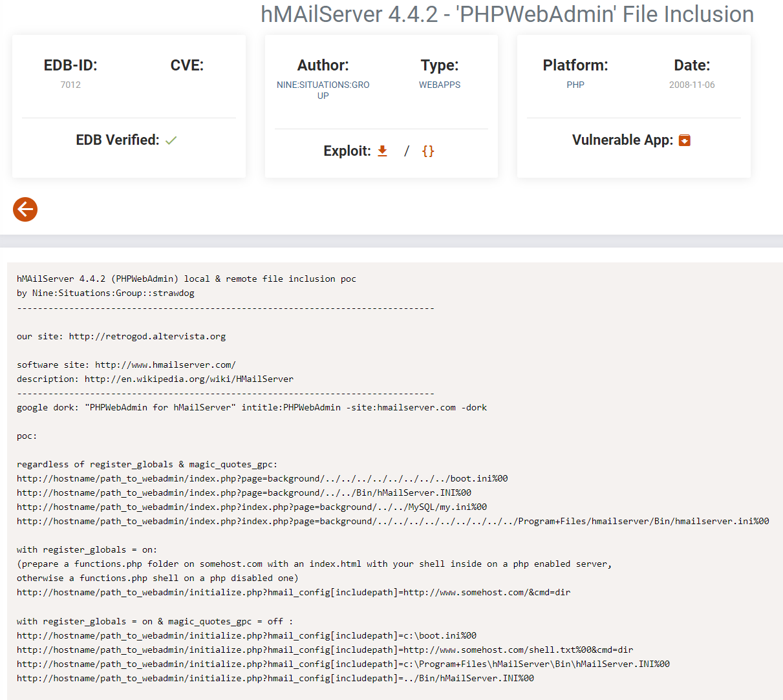Open the WEBAPPS type link

tap(440, 85)
